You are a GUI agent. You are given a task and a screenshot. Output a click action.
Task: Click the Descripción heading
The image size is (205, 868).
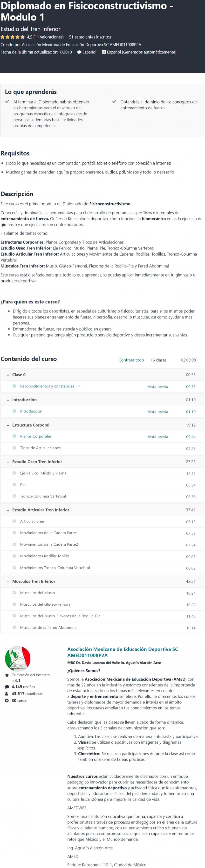(x=17, y=194)
